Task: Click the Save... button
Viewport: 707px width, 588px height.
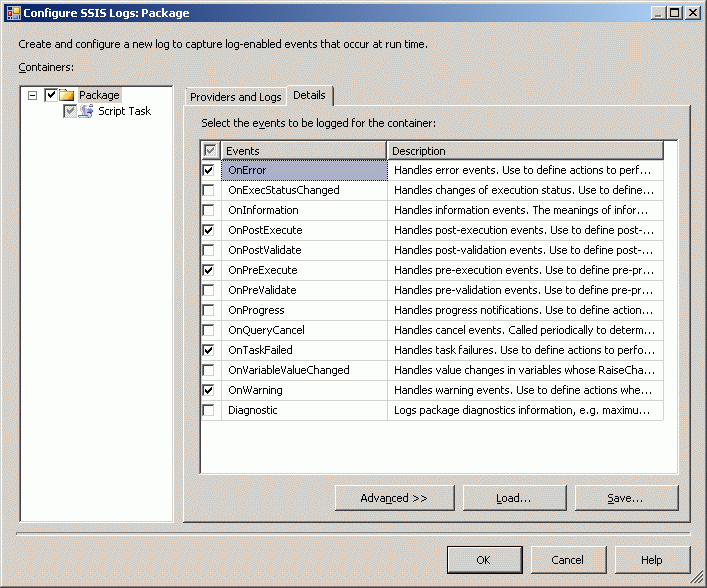Action: pos(626,498)
